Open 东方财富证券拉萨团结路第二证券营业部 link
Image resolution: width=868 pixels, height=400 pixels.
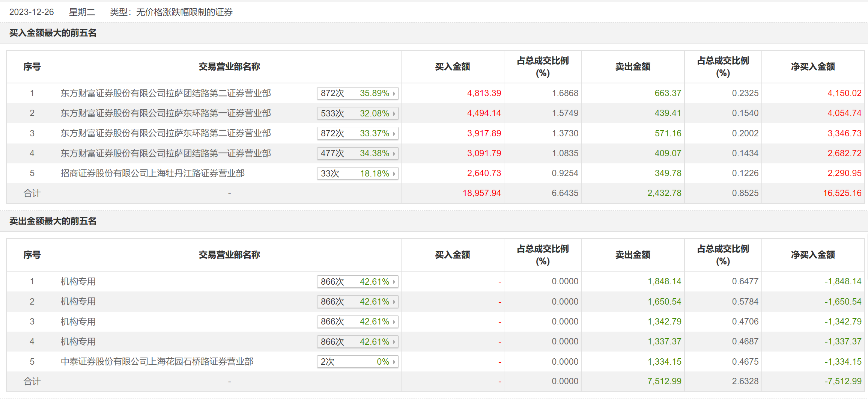[x=165, y=93]
